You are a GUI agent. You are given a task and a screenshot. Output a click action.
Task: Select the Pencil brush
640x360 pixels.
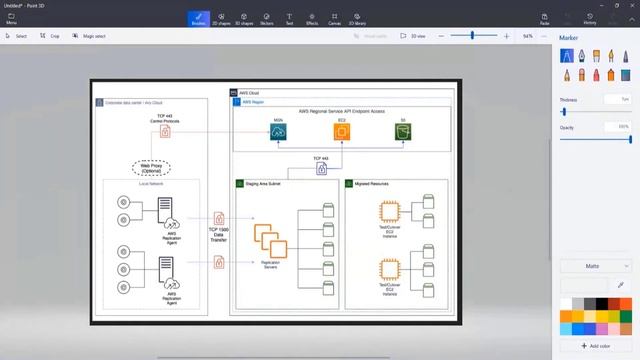point(567,75)
